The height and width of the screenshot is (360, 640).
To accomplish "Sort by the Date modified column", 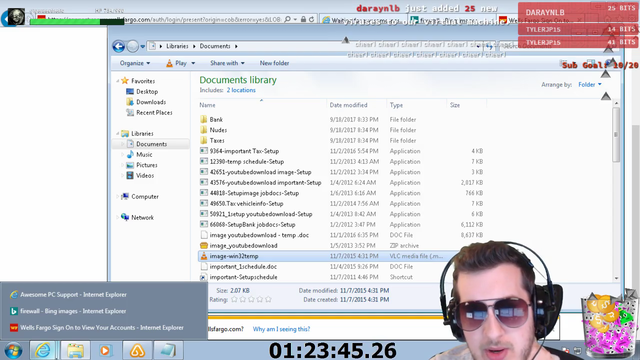I will tap(356, 105).
